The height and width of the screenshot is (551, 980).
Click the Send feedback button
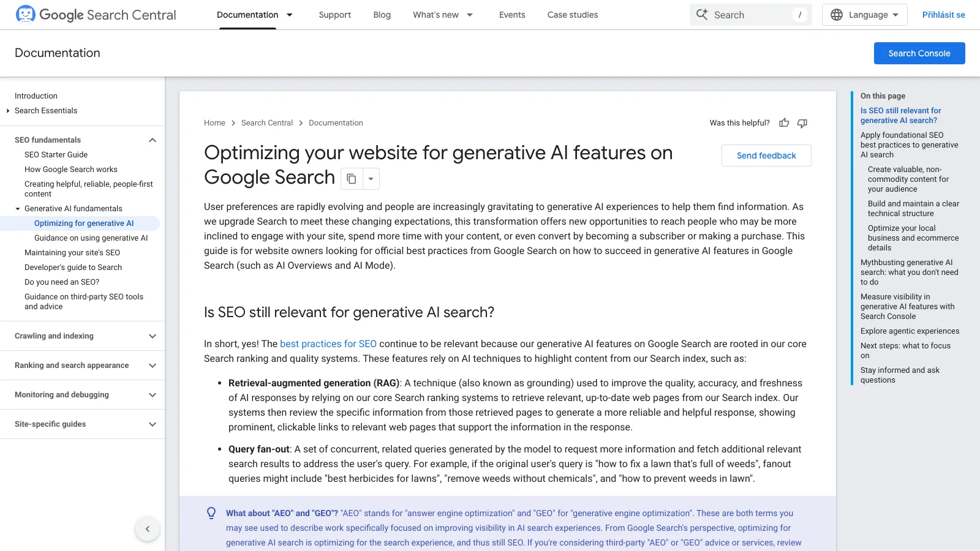[766, 156]
